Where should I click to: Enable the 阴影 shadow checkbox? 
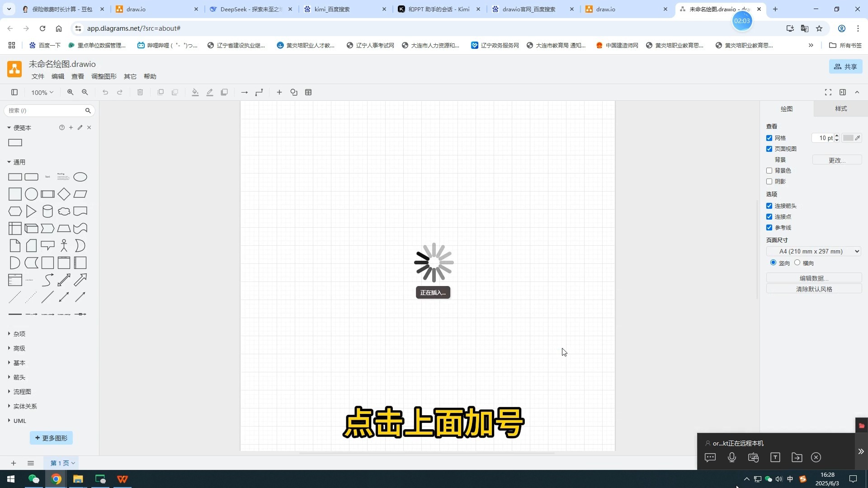(x=769, y=181)
